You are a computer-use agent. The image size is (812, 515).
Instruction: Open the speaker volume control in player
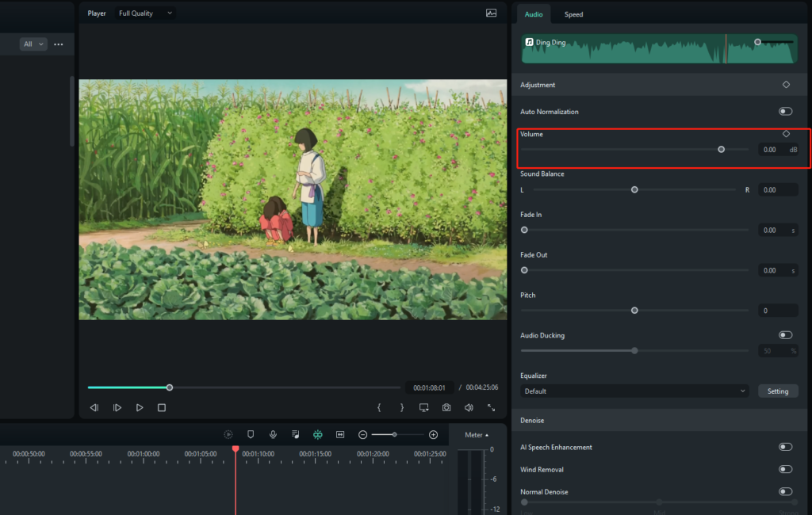(468, 406)
